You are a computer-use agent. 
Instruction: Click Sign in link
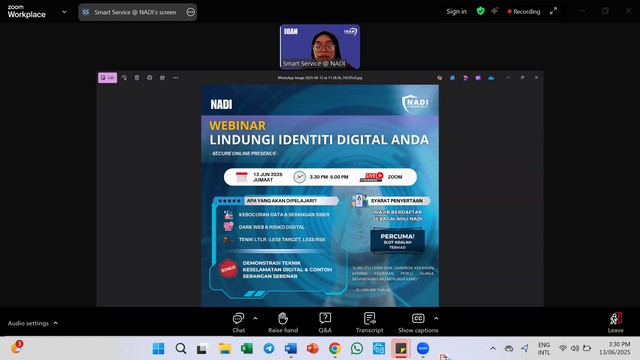[456, 11]
